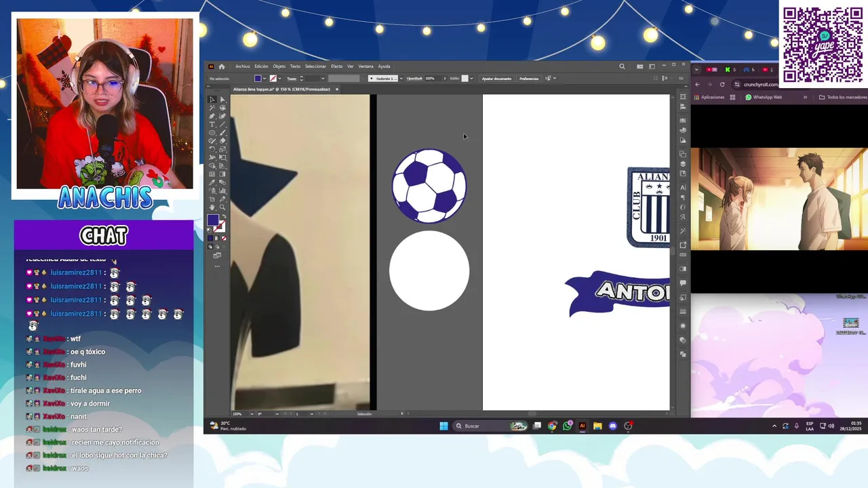Open the Objeto menu

point(279,66)
